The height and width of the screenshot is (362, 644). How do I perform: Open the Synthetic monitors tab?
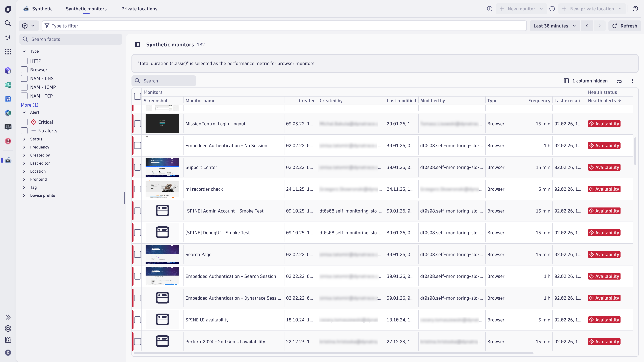(86, 9)
